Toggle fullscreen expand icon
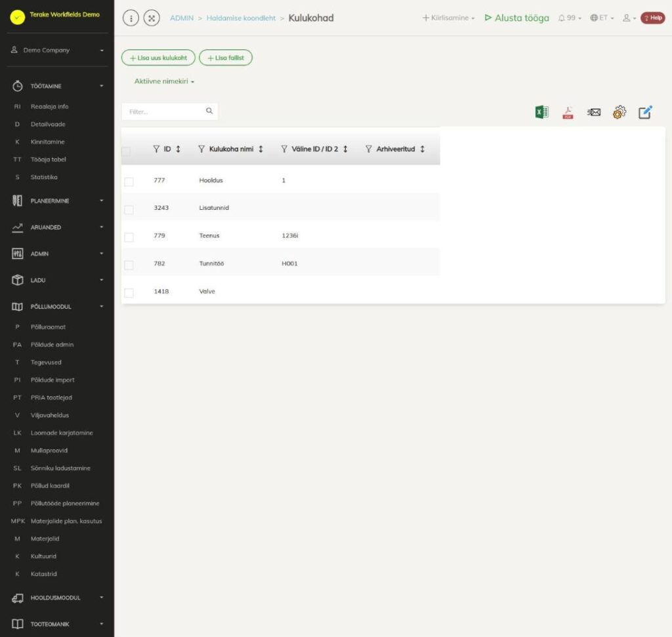The width and height of the screenshot is (672, 637). (152, 18)
